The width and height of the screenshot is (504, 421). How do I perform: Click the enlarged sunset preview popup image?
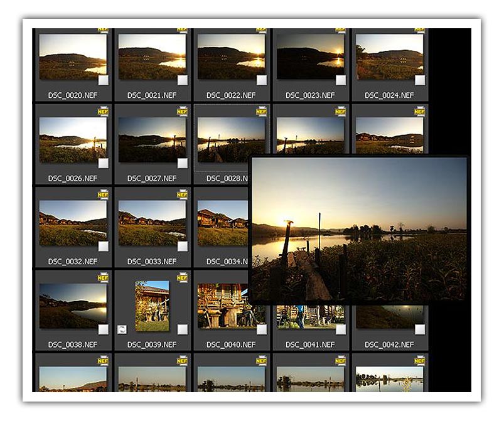point(358,230)
